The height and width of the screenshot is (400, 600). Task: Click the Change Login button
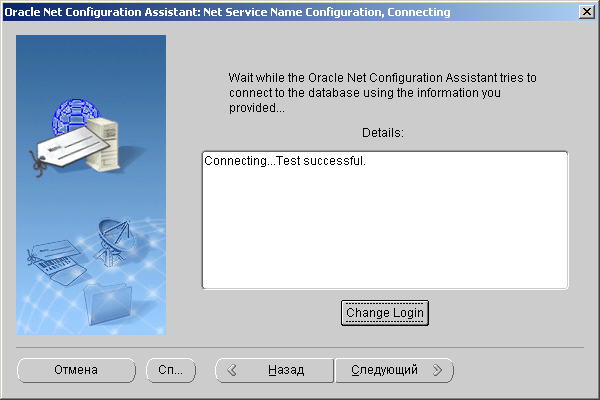[385, 313]
